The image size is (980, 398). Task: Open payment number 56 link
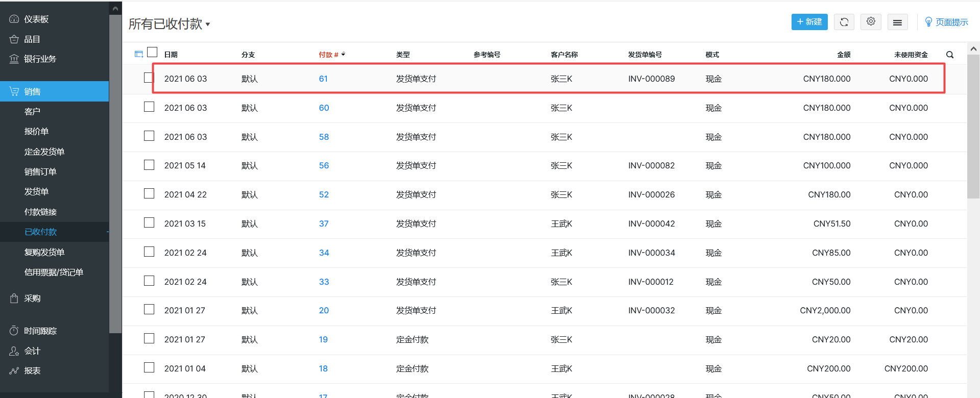click(x=324, y=165)
